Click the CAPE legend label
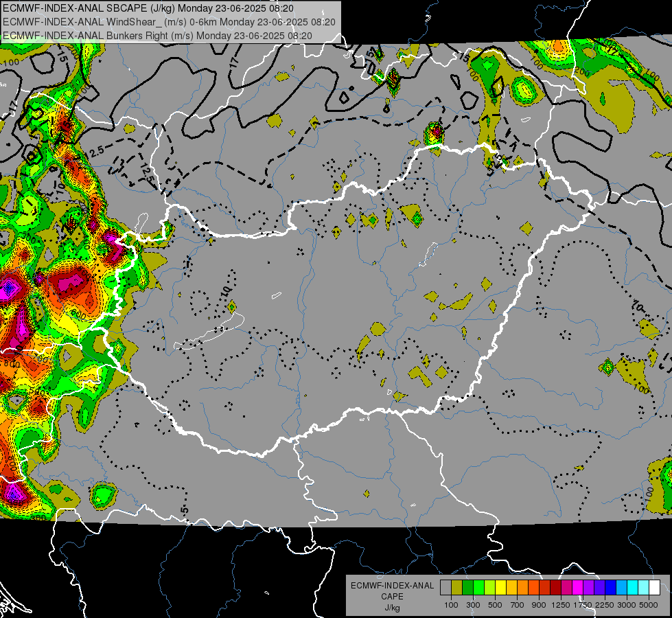The height and width of the screenshot is (618, 672). (x=393, y=596)
